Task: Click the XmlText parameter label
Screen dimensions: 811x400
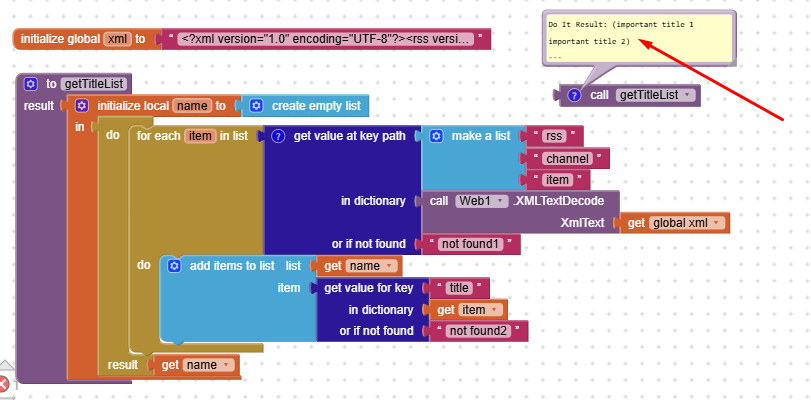Action: coord(582,223)
